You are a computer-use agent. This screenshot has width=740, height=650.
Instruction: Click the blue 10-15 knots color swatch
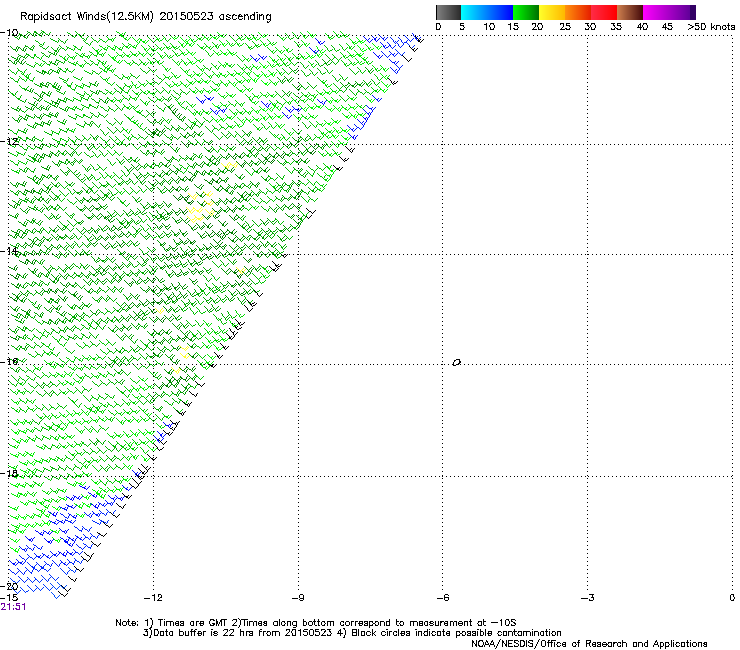tap(500, 12)
